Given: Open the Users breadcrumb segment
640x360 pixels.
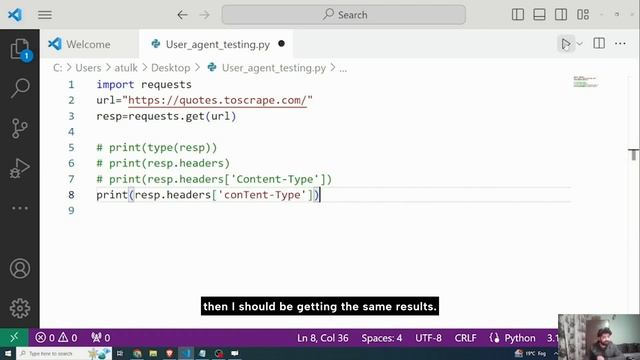Looking at the screenshot, I should (88, 68).
